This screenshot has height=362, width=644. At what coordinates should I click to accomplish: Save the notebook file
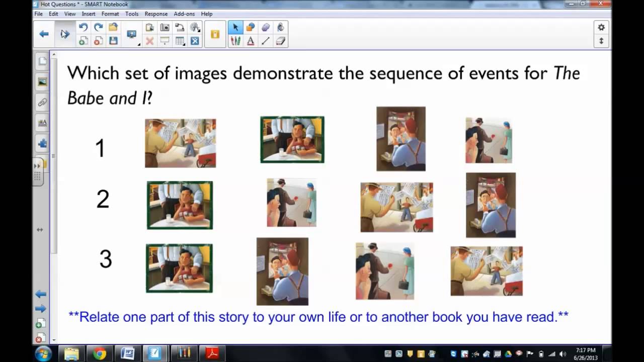point(113,41)
